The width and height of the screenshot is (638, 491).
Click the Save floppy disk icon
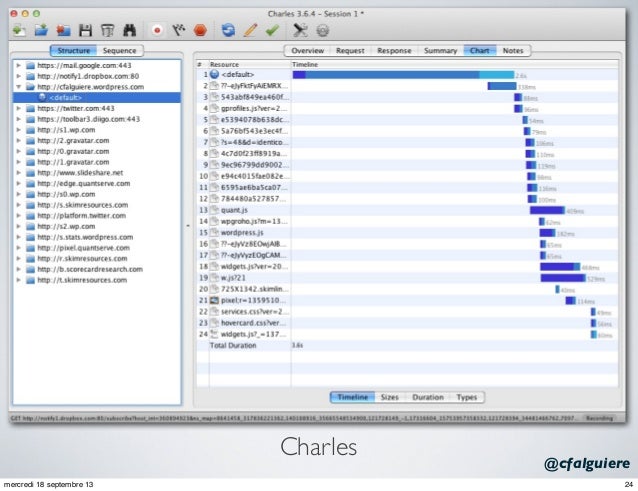[85, 30]
